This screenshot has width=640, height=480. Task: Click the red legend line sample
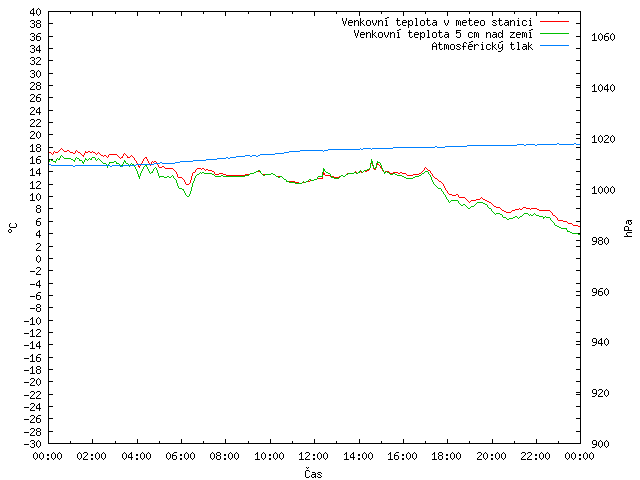tap(554, 21)
